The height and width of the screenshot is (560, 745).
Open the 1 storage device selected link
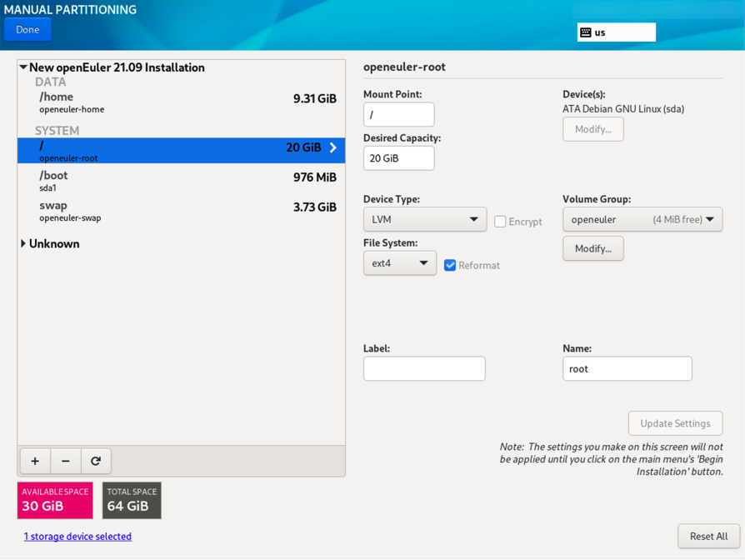[x=78, y=537]
